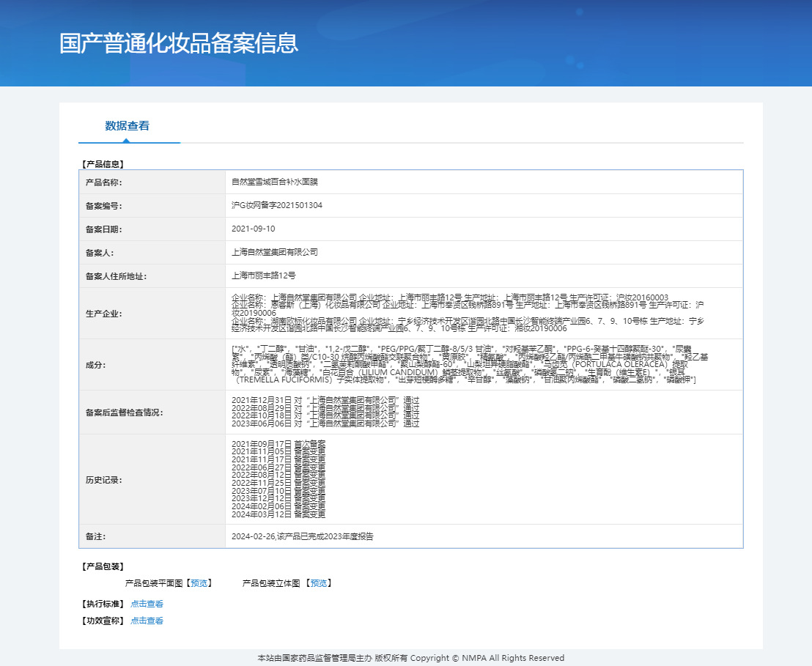Open 点击查看 link next to 功效宣称
Screen dimensions: 812x666
tap(147, 621)
